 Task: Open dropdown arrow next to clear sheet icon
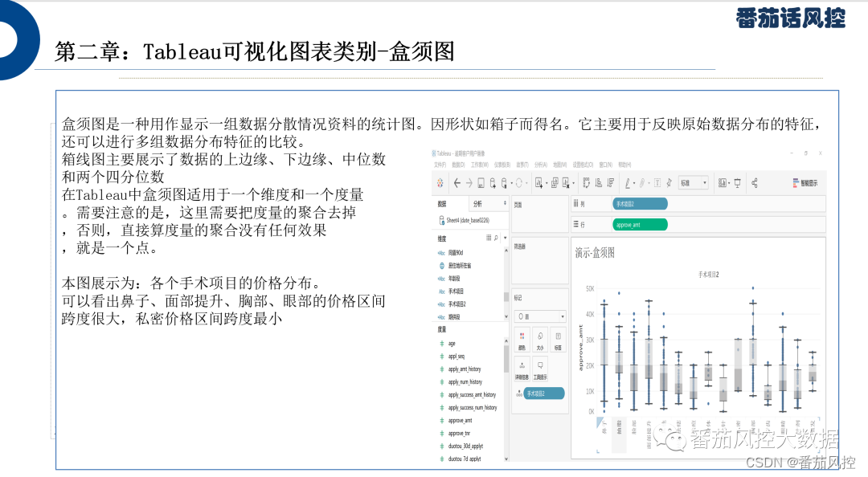click(574, 183)
